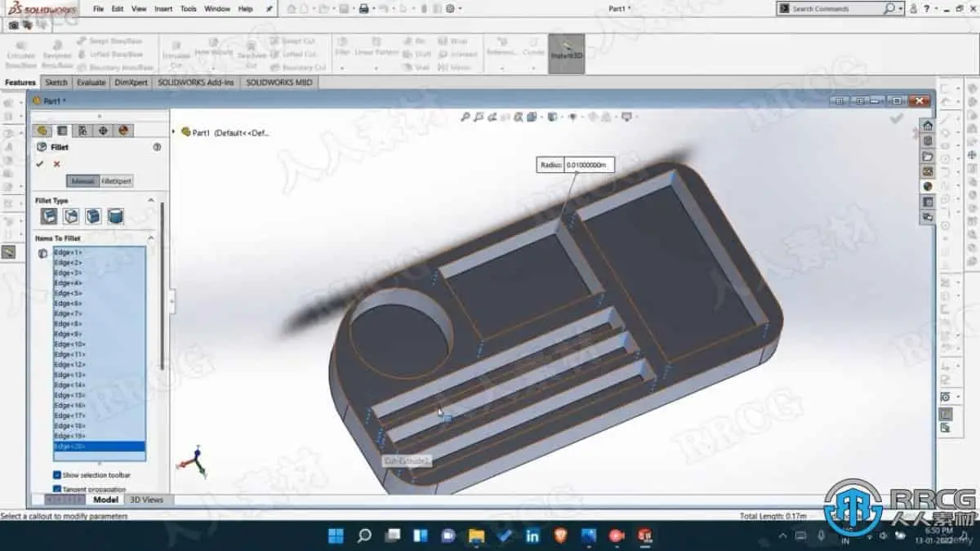Expand Part1 tree in the flyout FeatureManager
Image resolution: width=980 pixels, height=551 pixels.
click(x=173, y=132)
